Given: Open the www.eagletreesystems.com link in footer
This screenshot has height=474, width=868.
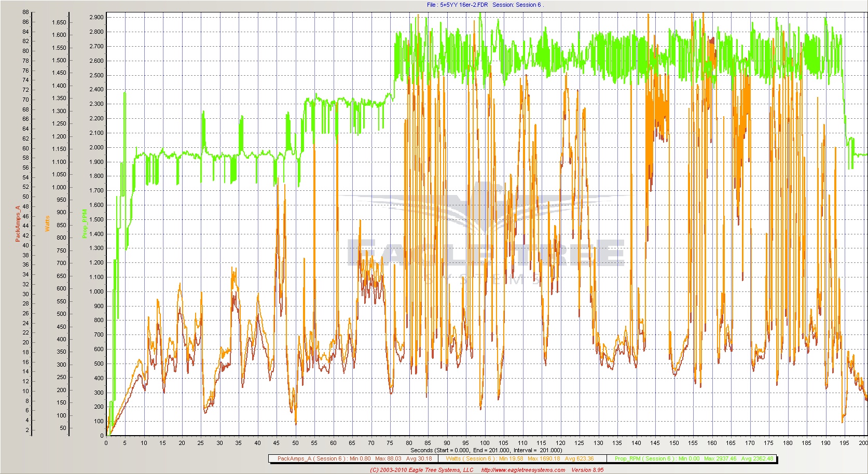Looking at the screenshot, I should click(523, 470).
